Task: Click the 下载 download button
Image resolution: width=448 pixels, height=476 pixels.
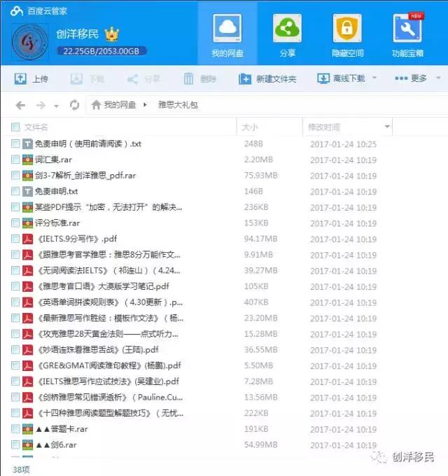Action: pyautogui.click(x=87, y=79)
